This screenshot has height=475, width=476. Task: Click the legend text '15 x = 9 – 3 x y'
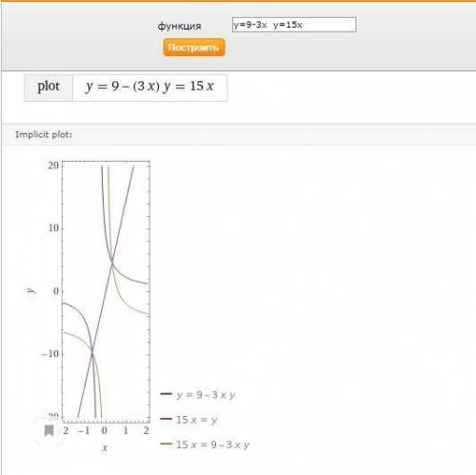213,445
